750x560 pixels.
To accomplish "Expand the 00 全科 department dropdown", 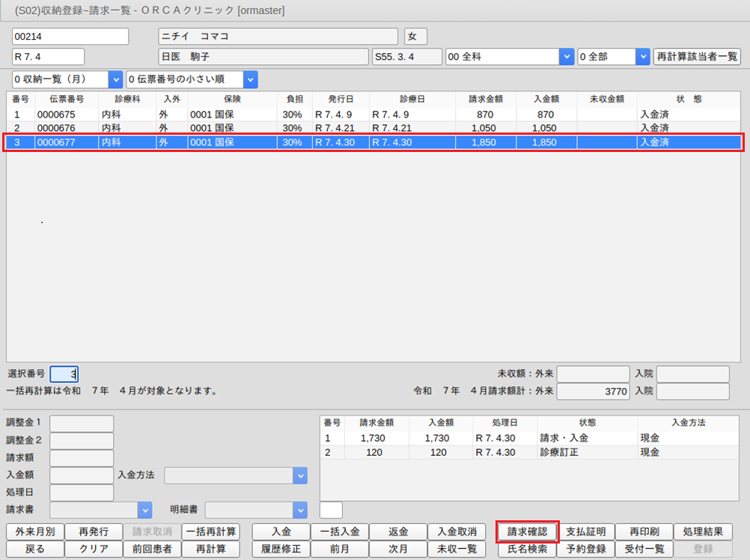I will pos(567,57).
